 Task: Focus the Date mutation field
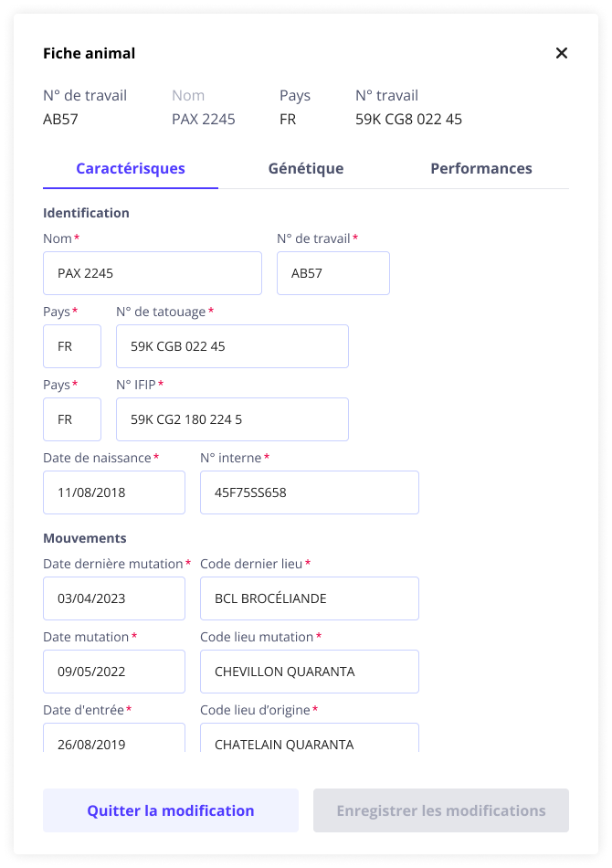pos(114,672)
